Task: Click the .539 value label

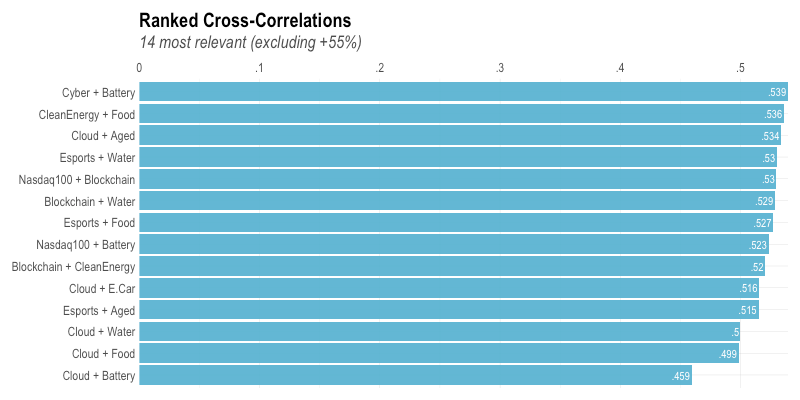Action: 777,93
